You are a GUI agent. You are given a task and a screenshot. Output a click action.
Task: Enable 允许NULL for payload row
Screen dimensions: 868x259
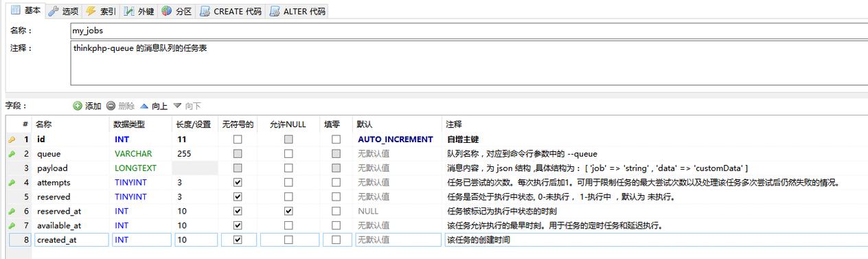288,168
